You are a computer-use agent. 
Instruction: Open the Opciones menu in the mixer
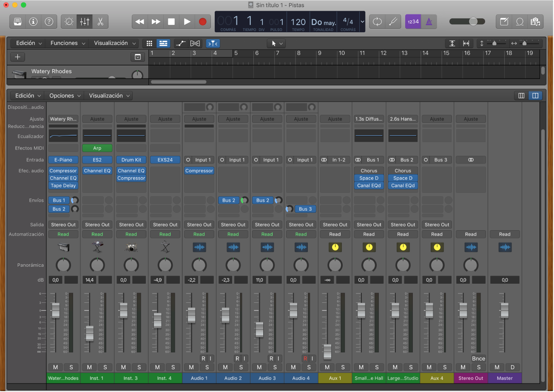(x=64, y=95)
